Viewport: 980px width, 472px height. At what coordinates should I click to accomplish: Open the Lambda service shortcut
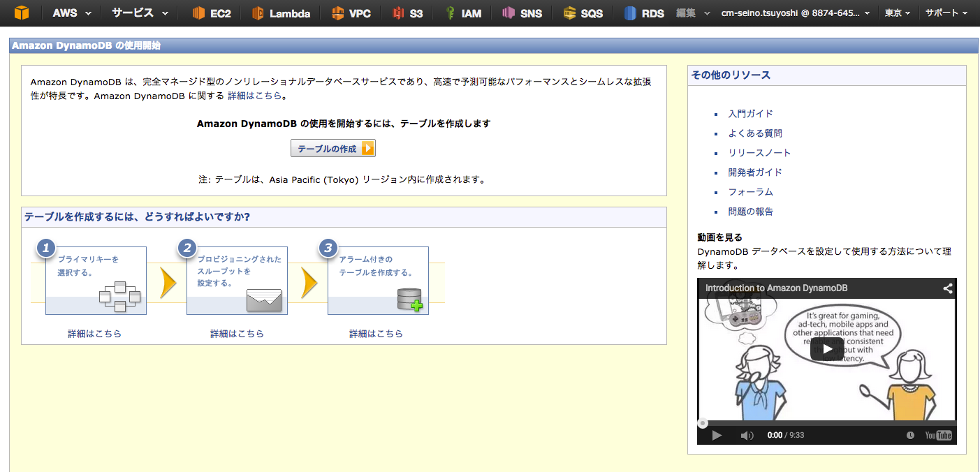pos(281,13)
